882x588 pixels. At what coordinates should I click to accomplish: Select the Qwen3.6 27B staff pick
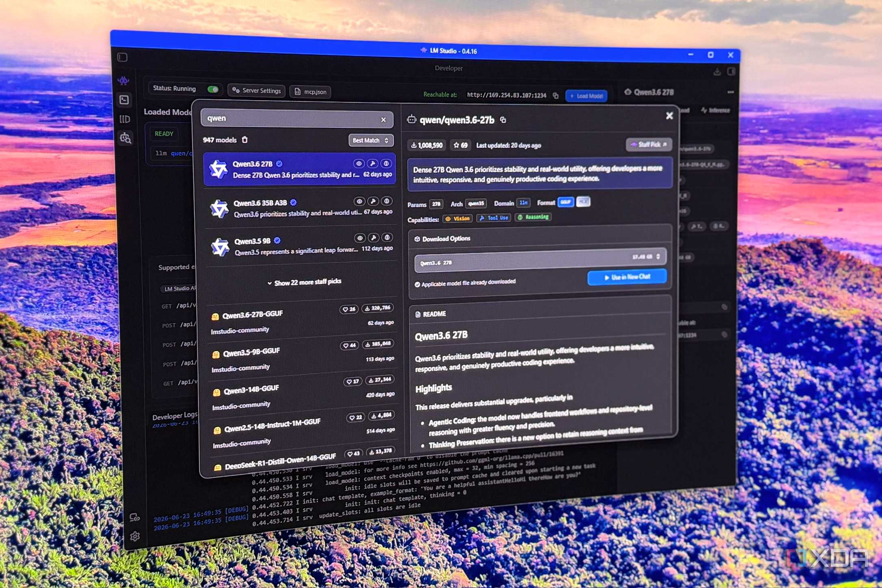(300, 169)
